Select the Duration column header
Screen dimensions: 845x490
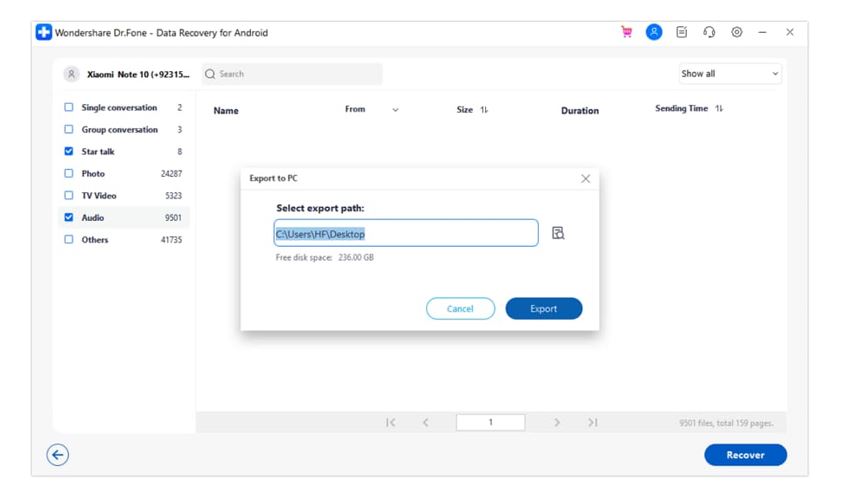[580, 111]
